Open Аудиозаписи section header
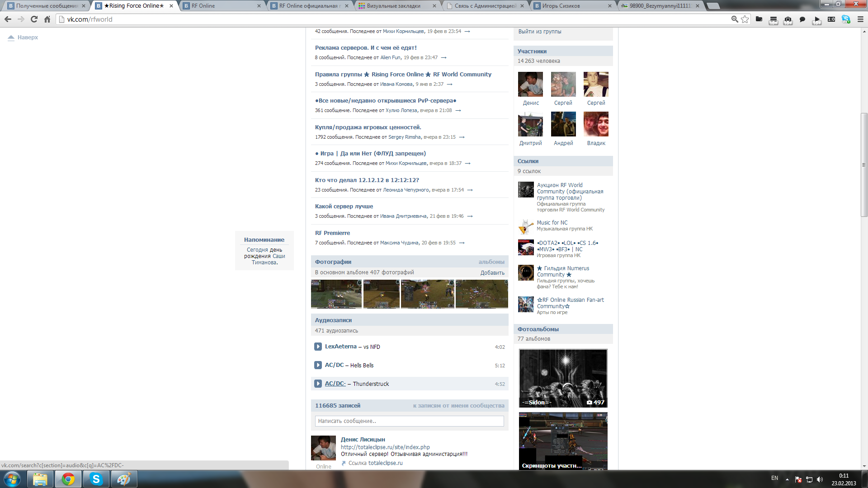The width and height of the screenshot is (868, 488). 410,320
